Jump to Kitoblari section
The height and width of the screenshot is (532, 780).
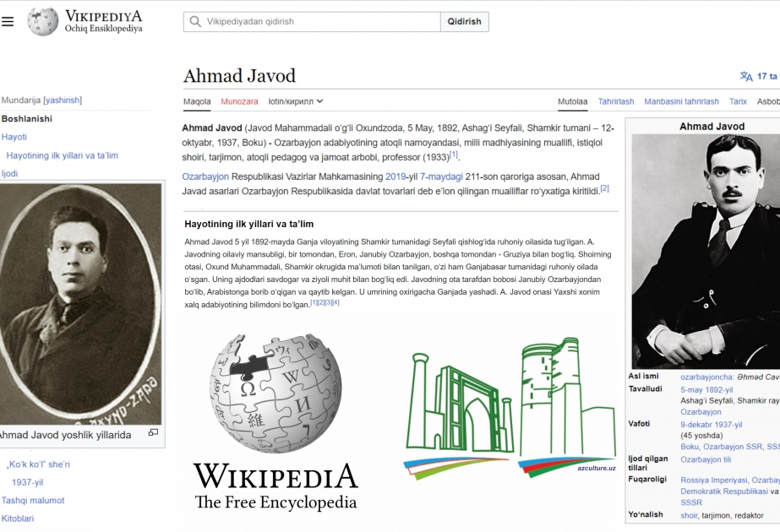(18, 518)
